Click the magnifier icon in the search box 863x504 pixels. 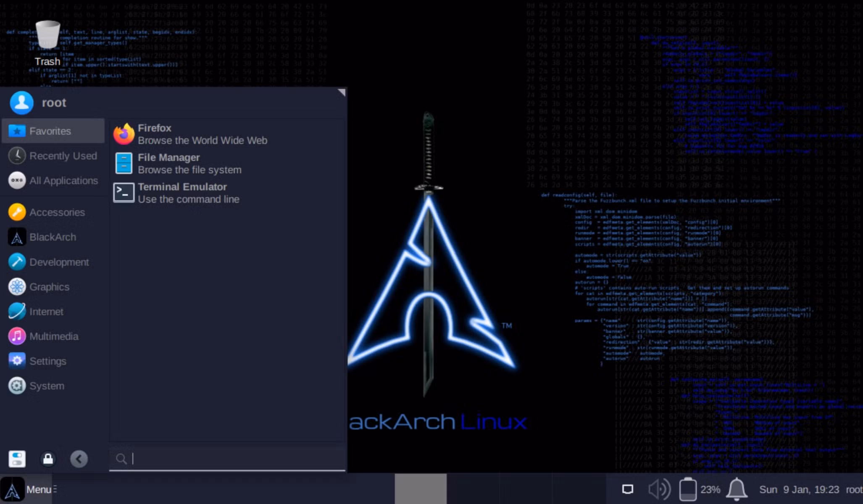[121, 459]
